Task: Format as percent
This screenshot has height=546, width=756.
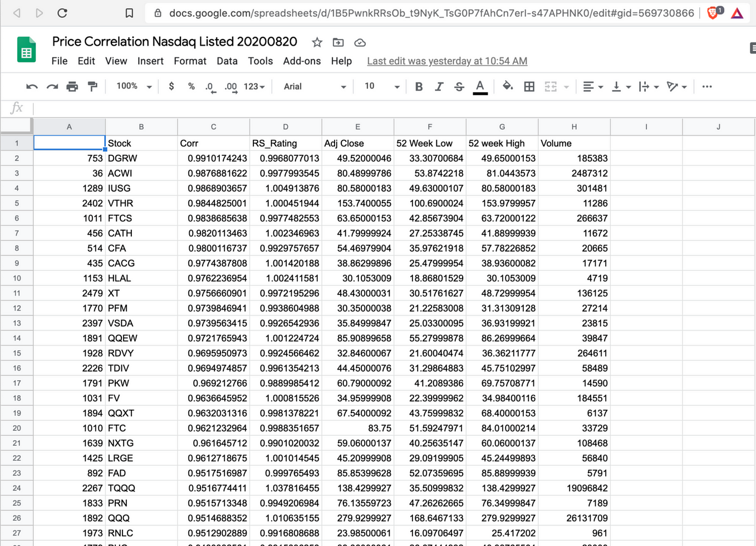Action: point(191,86)
